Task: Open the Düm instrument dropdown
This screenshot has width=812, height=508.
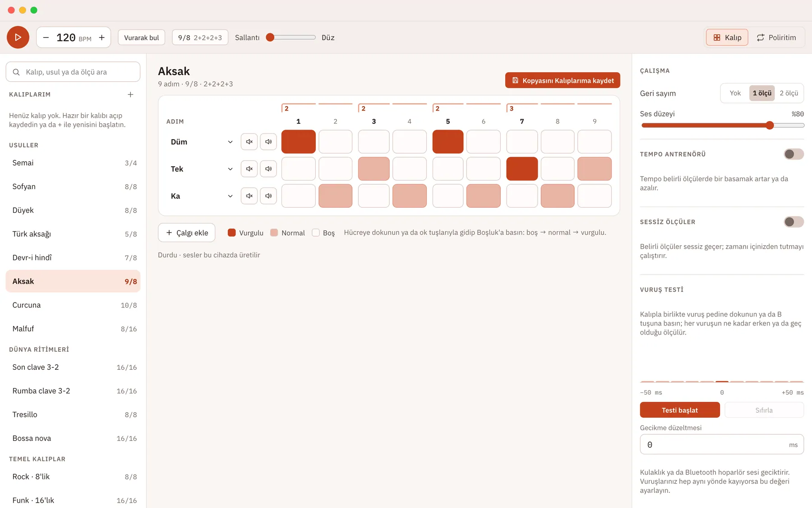Action: point(201,142)
